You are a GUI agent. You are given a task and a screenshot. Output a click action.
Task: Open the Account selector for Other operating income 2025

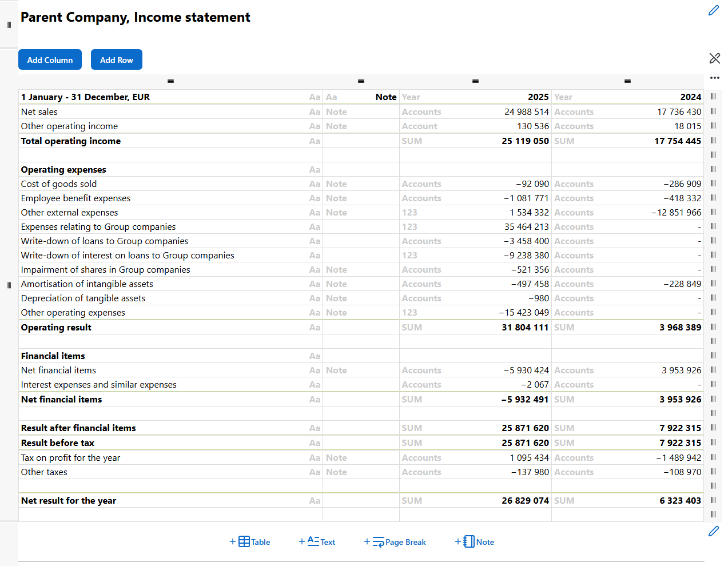point(420,126)
